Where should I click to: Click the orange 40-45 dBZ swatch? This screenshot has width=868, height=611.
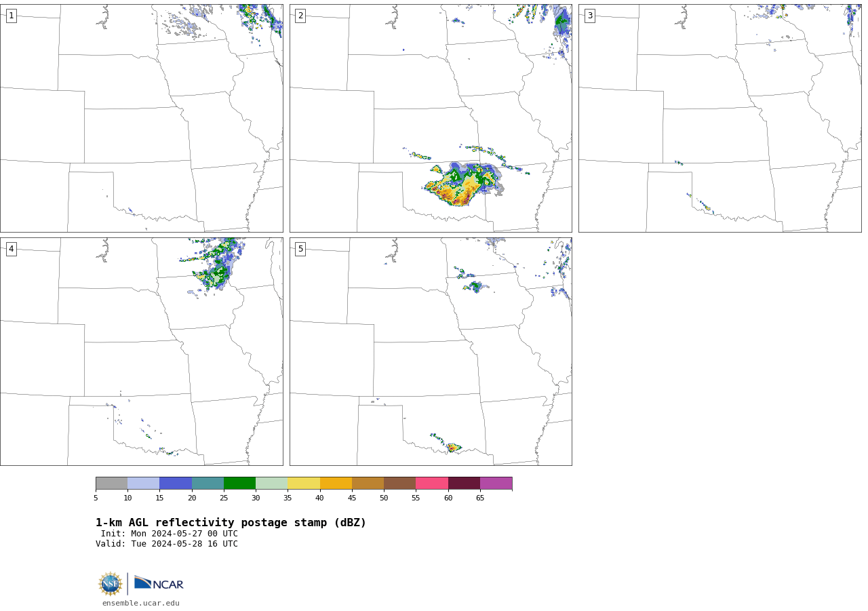pyautogui.click(x=336, y=484)
